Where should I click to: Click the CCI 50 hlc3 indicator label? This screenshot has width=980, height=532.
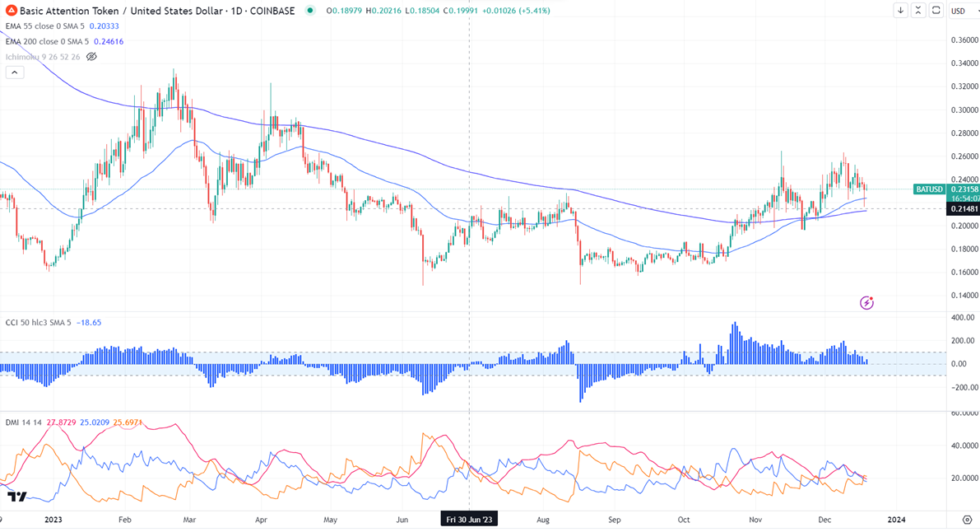click(38, 323)
